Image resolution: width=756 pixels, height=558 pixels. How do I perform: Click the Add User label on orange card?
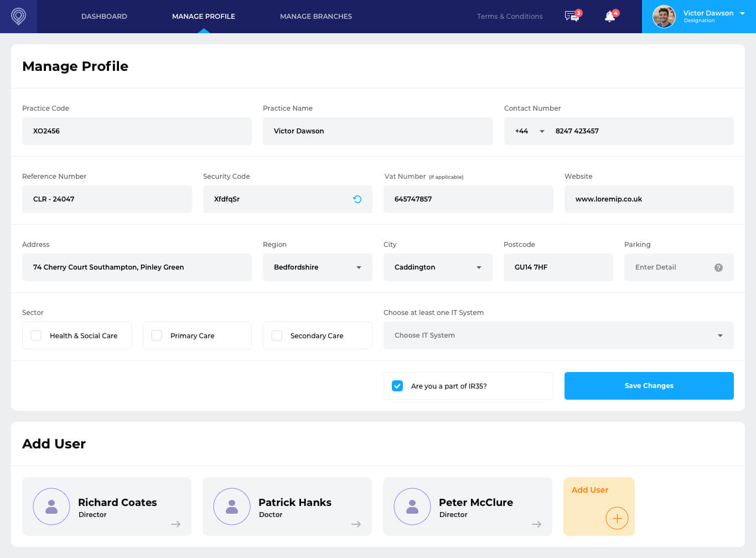(x=590, y=490)
